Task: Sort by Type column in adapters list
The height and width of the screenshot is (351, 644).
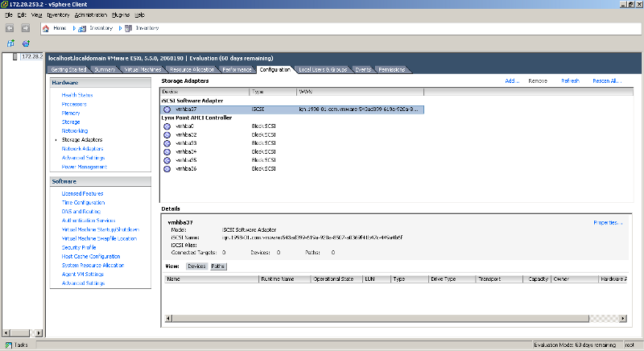Action: coord(273,92)
